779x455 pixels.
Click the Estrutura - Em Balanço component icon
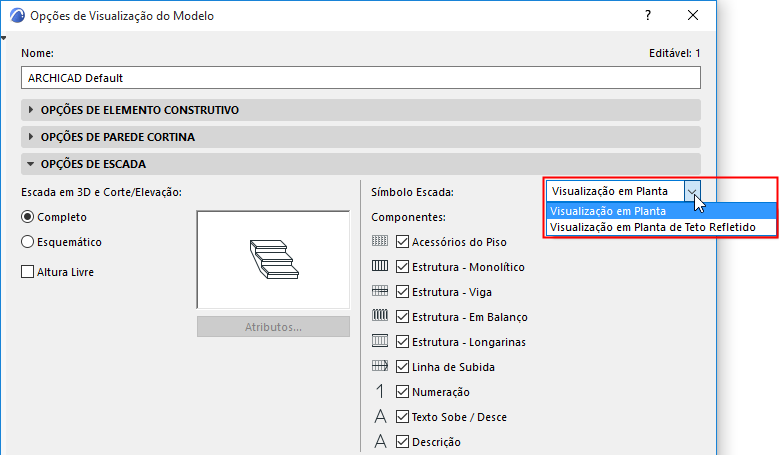(x=380, y=316)
